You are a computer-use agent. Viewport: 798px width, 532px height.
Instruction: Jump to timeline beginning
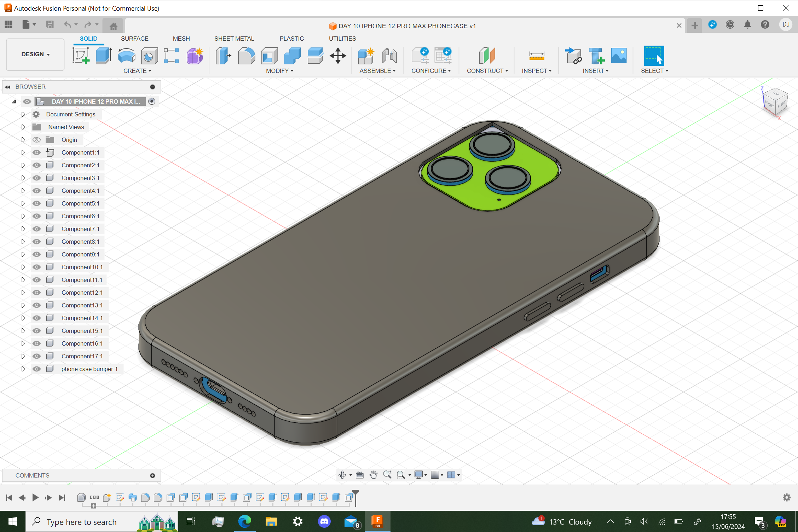tap(9, 497)
